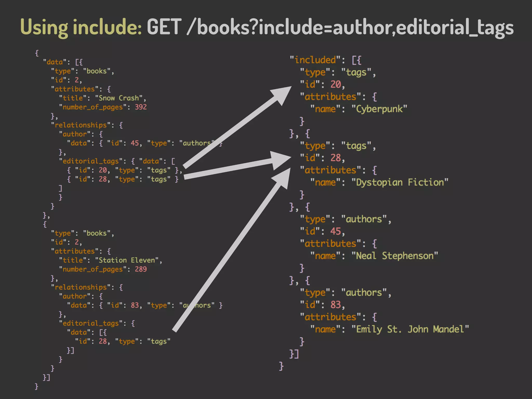Select the "editorial_tags": { "data": [ line
The height and width of the screenshot is (399, 532).
pos(117,161)
